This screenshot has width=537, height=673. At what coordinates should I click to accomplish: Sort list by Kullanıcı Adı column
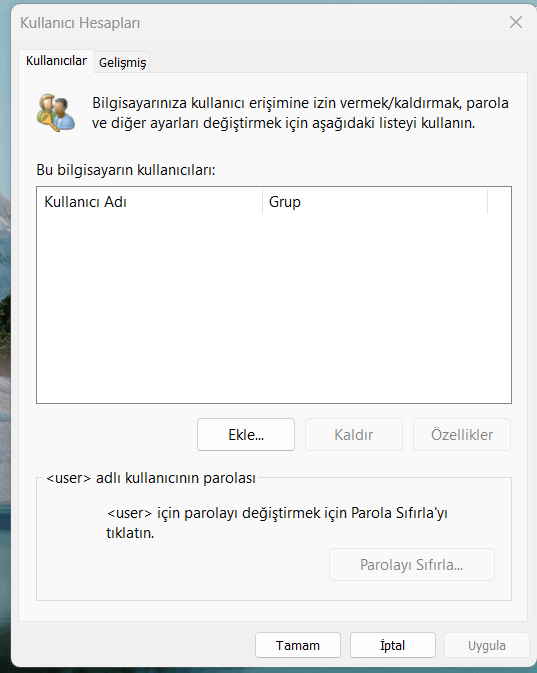pyautogui.click(x=149, y=202)
